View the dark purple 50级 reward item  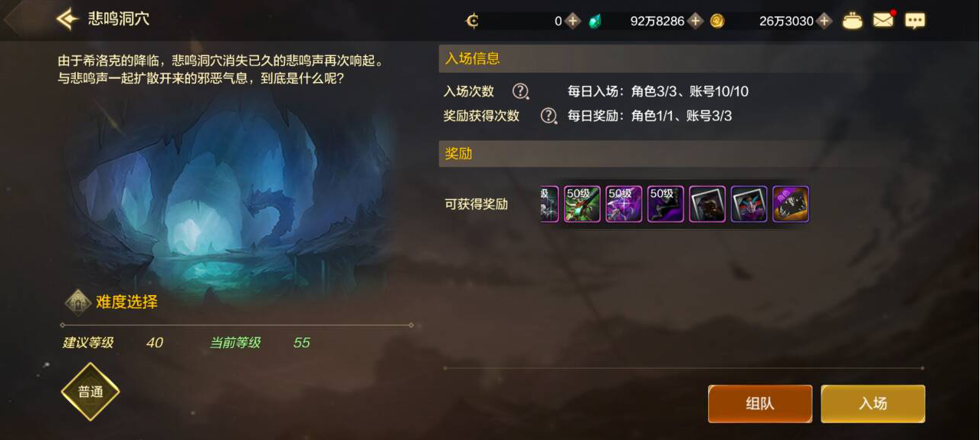pos(665,204)
